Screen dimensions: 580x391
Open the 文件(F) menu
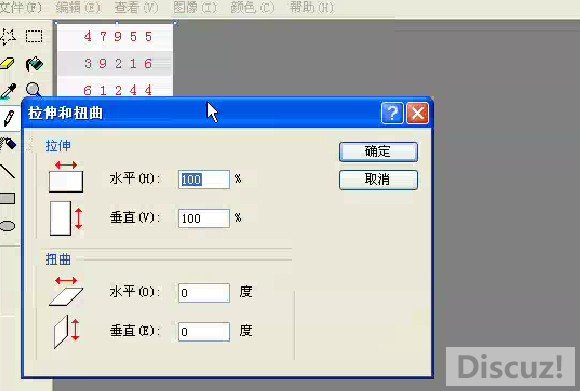[x=21, y=7]
